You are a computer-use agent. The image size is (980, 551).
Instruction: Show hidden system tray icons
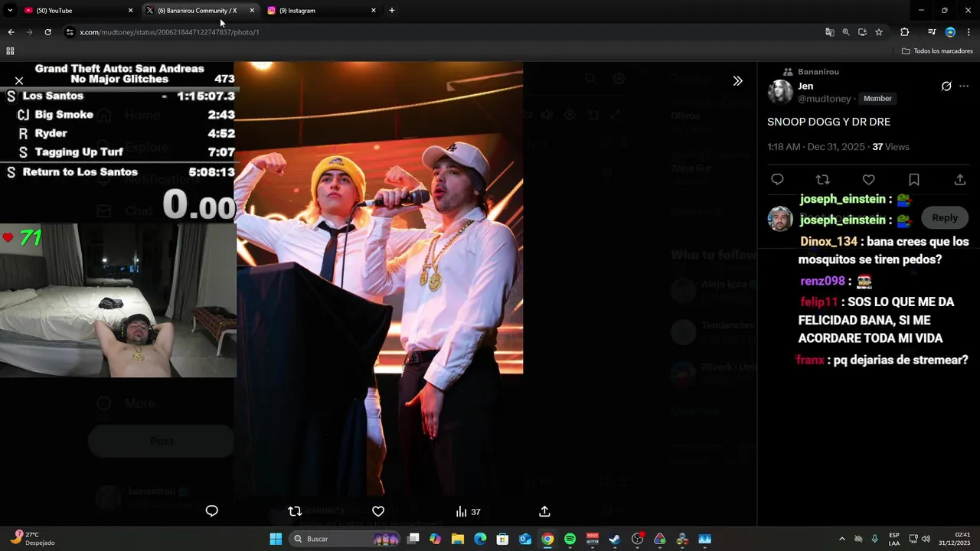coord(841,539)
